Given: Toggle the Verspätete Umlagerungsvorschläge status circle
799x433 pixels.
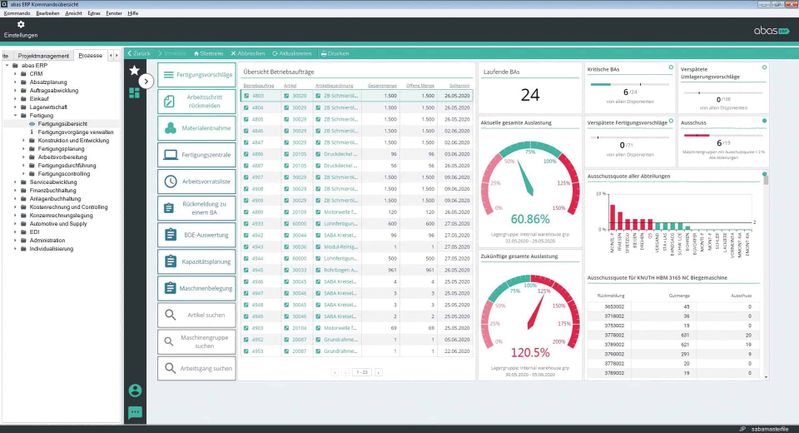Looking at the screenshot, I should pyautogui.click(x=764, y=67).
